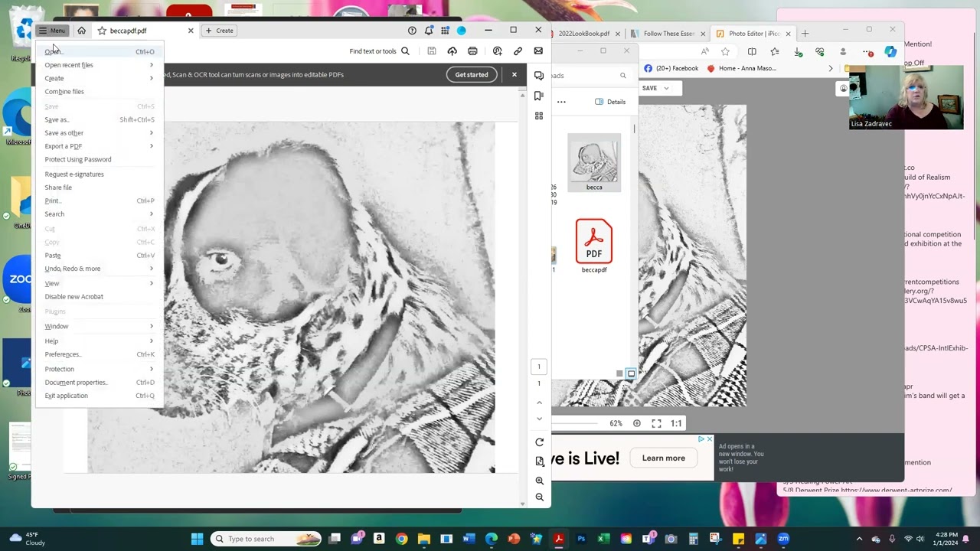Click Details button in File Explorer

610,102
